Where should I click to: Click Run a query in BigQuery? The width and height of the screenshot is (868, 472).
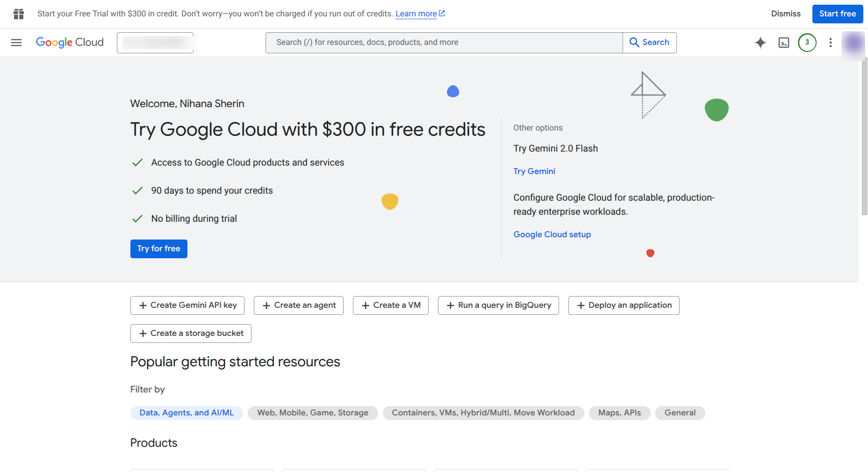click(x=498, y=305)
